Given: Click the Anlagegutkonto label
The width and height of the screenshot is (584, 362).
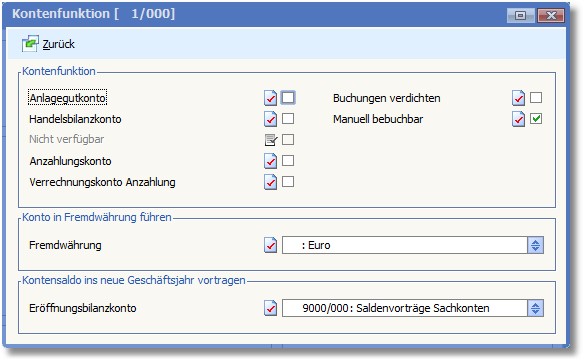Looking at the screenshot, I should tap(68, 98).
